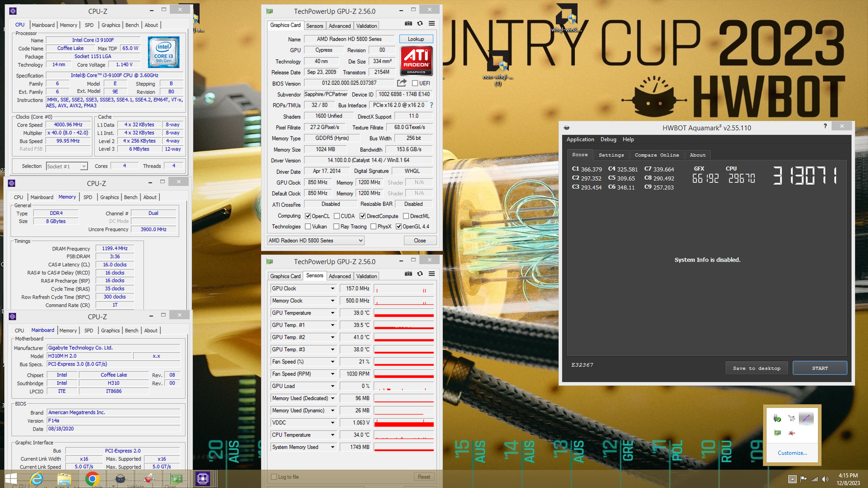
Task: Toggle the DirectML checkbox
Action: click(406, 216)
